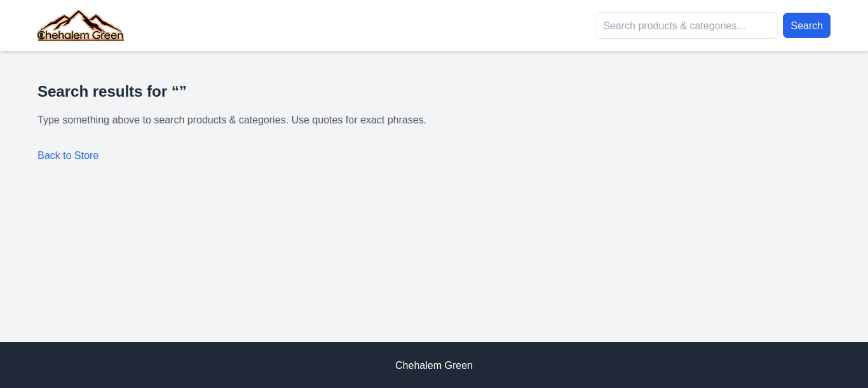This screenshot has width=868, height=388.
Task: Click the Chehalem Green wordmark text
Action: (x=80, y=36)
